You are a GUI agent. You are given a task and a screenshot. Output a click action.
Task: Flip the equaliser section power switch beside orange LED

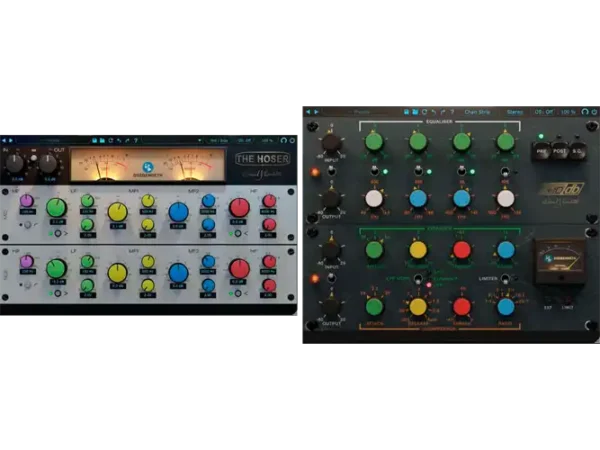point(331,171)
